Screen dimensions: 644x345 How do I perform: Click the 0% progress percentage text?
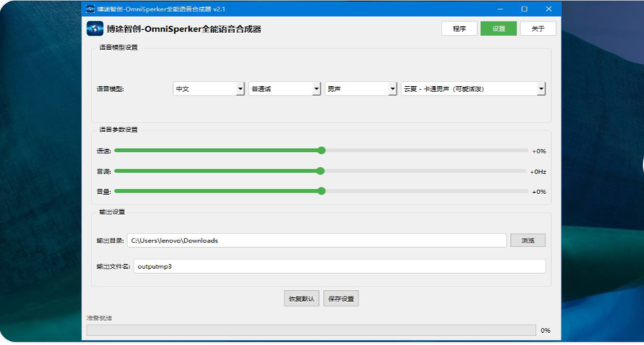pos(546,330)
